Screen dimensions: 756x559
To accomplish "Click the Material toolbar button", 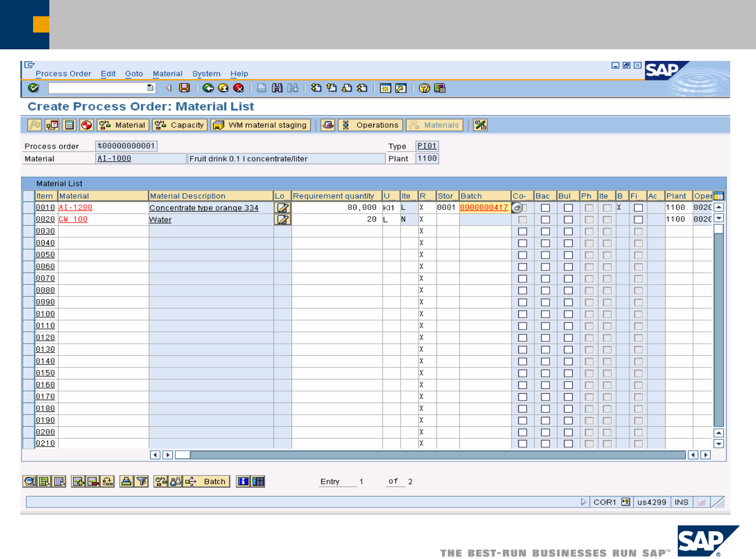I will click(122, 125).
